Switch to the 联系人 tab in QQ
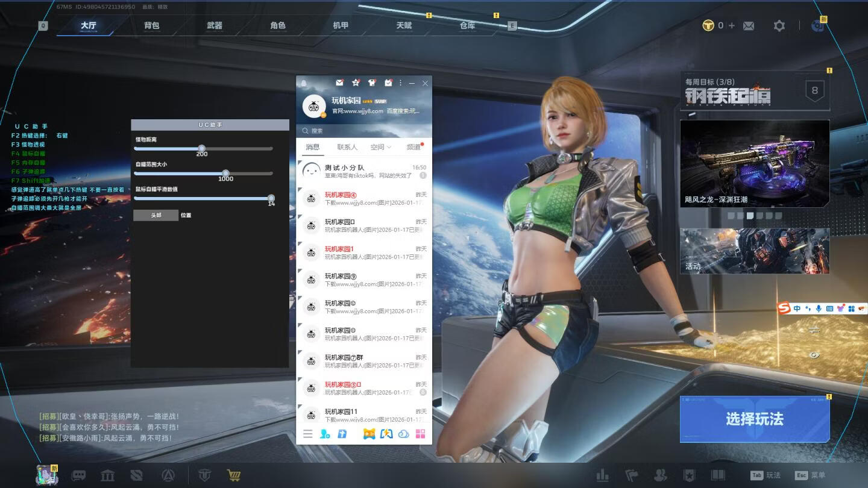This screenshot has width=868, height=488. tap(347, 147)
